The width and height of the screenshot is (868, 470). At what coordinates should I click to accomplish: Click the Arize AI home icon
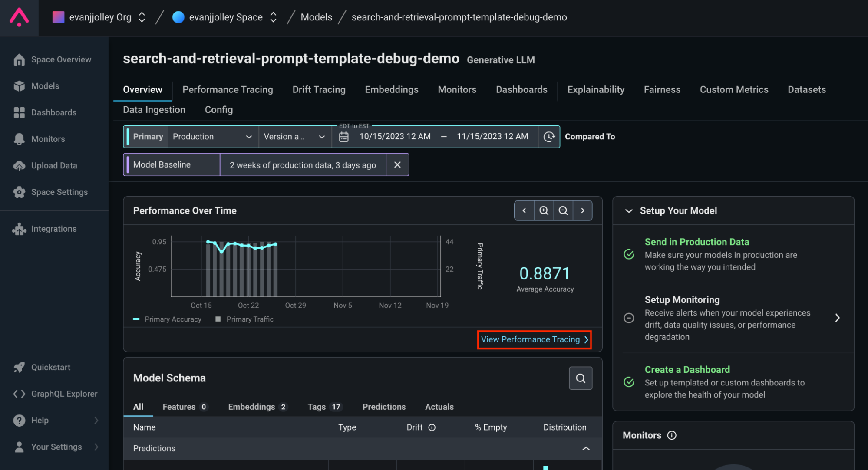(19, 17)
